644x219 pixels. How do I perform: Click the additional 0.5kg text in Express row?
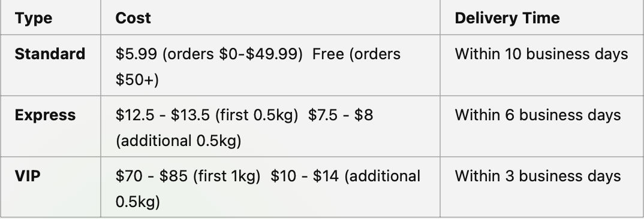[x=178, y=141]
